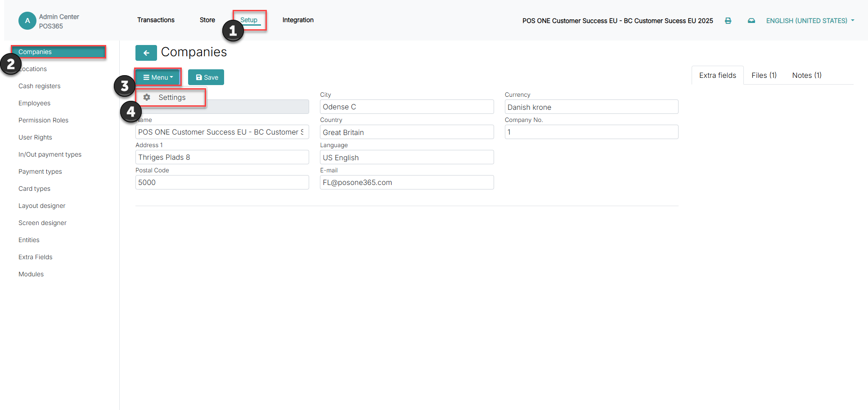Switch to the Files (1) tab
868x410 pixels.
[x=764, y=75]
